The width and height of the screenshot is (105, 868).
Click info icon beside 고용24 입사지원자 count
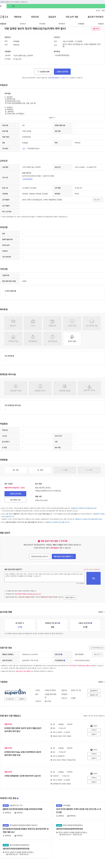[x=91, y=623]
